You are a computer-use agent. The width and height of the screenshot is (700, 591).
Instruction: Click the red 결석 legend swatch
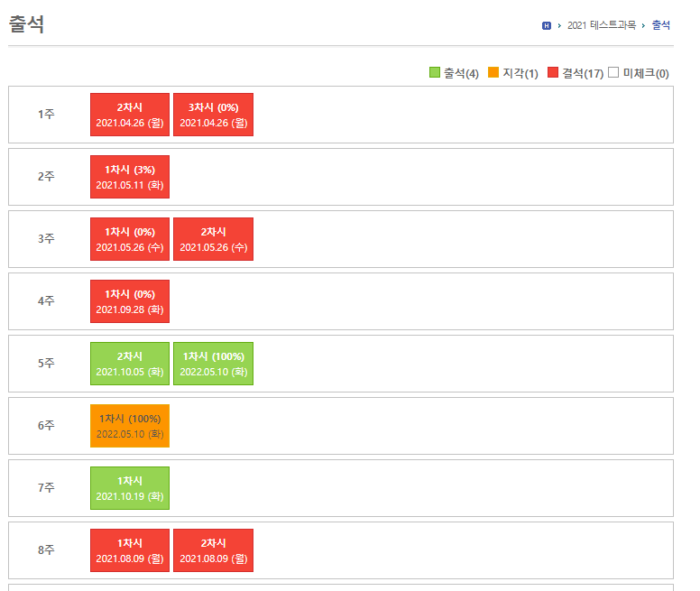pyautogui.click(x=553, y=72)
